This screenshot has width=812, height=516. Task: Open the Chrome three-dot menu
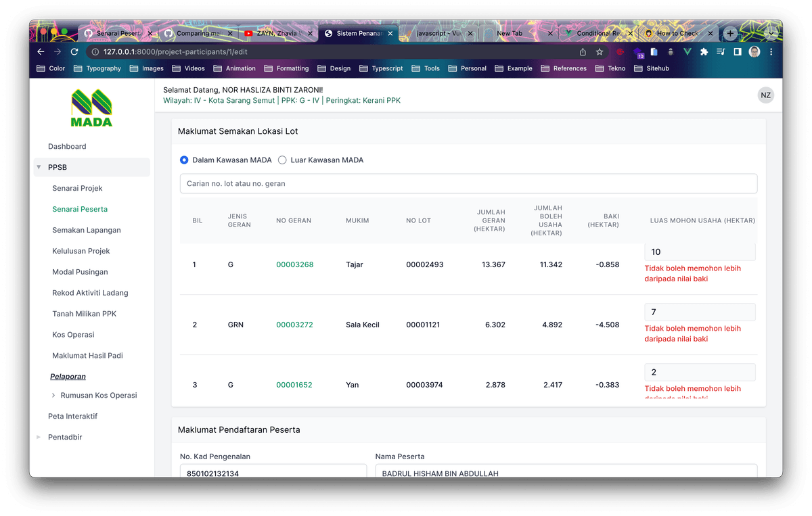(x=771, y=52)
